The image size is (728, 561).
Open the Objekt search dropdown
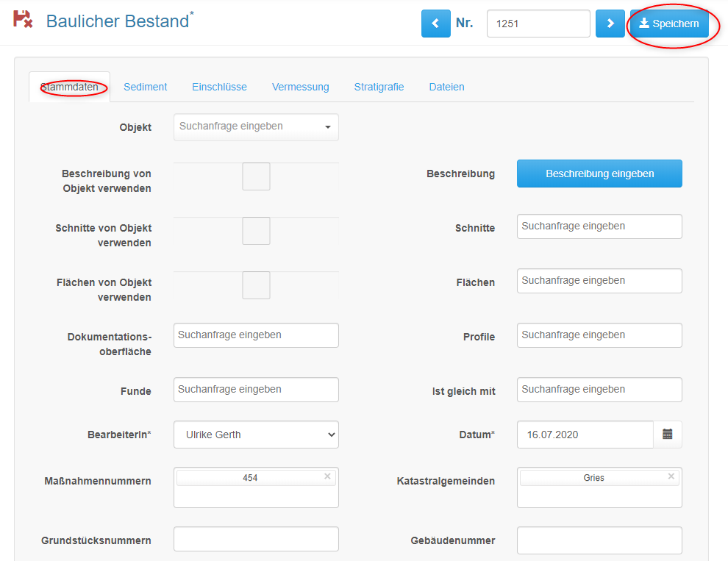click(x=256, y=126)
